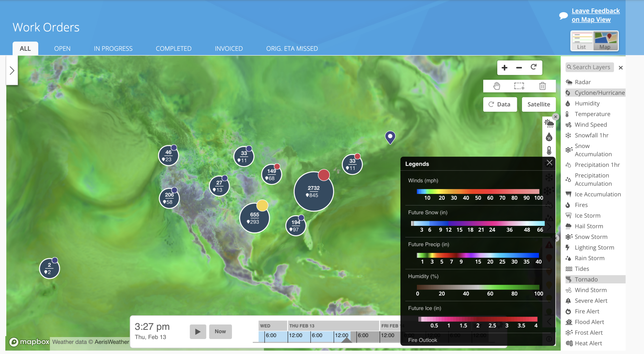Enable the Wind Speed layer

click(590, 125)
